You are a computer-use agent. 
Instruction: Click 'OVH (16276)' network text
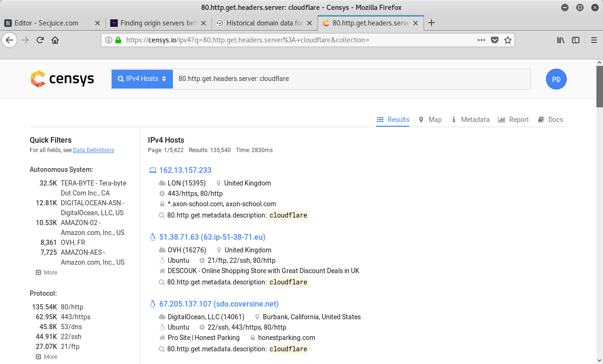point(187,250)
